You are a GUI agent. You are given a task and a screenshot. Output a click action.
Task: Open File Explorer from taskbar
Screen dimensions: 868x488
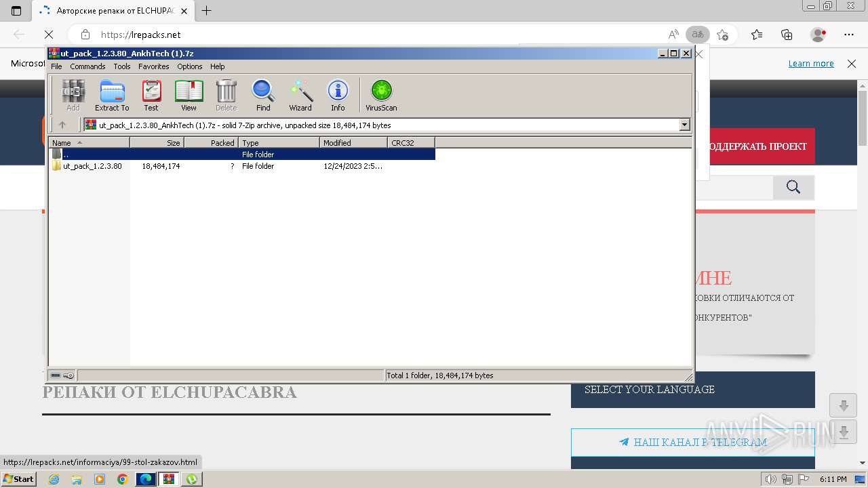[x=77, y=479]
